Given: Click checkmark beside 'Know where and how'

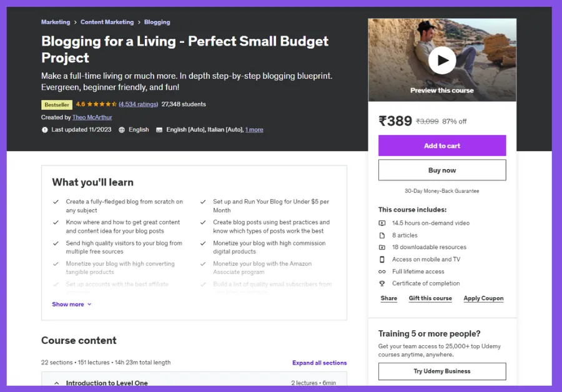Looking at the screenshot, I should 56,222.
